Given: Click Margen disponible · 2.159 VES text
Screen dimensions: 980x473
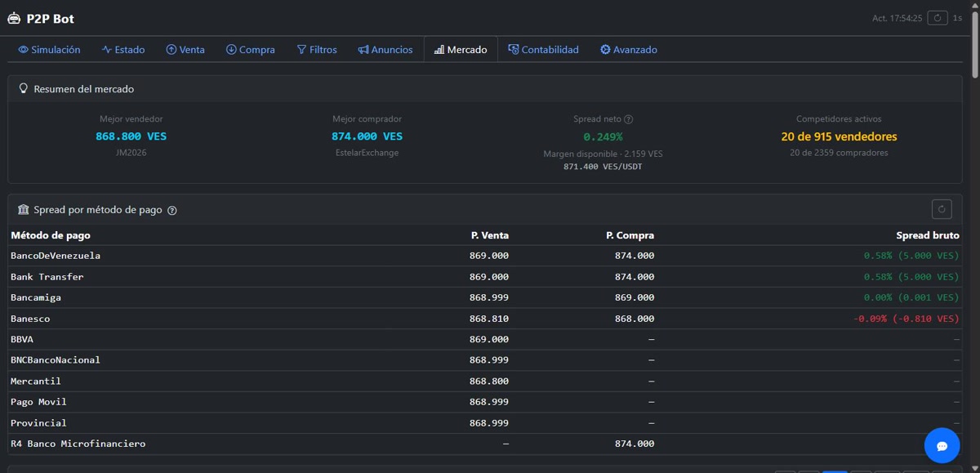Looking at the screenshot, I should coord(603,154).
